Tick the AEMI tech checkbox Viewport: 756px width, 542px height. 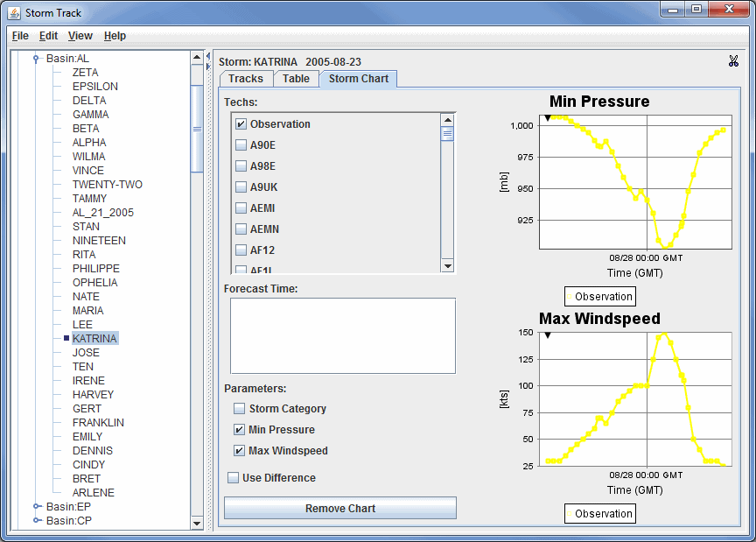tap(241, 208)
